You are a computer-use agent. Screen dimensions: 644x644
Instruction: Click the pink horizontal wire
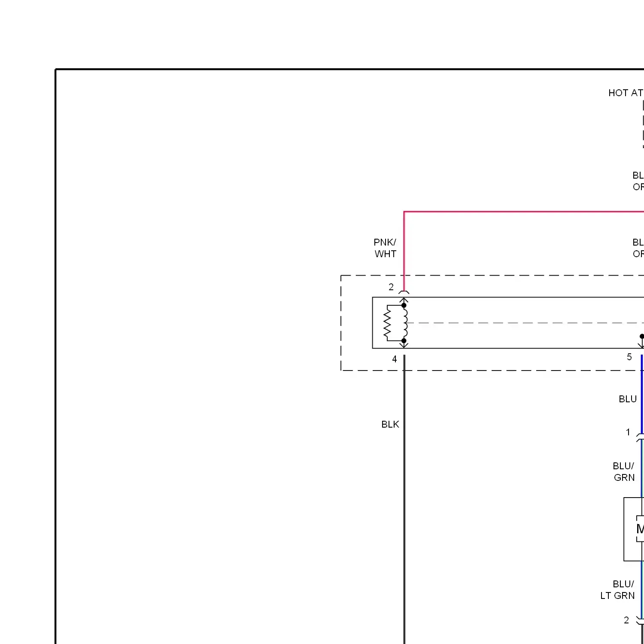(524, 212)
